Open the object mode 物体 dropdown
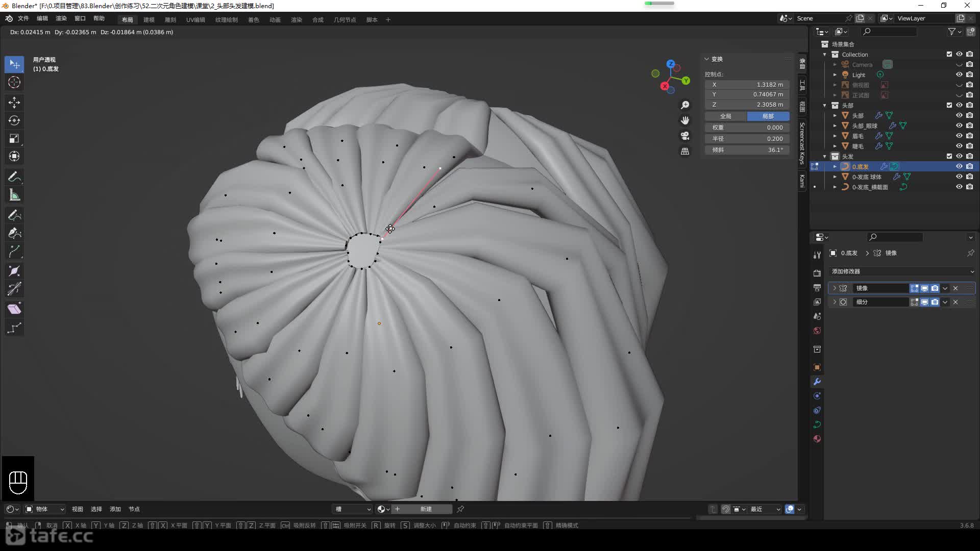 45,509
